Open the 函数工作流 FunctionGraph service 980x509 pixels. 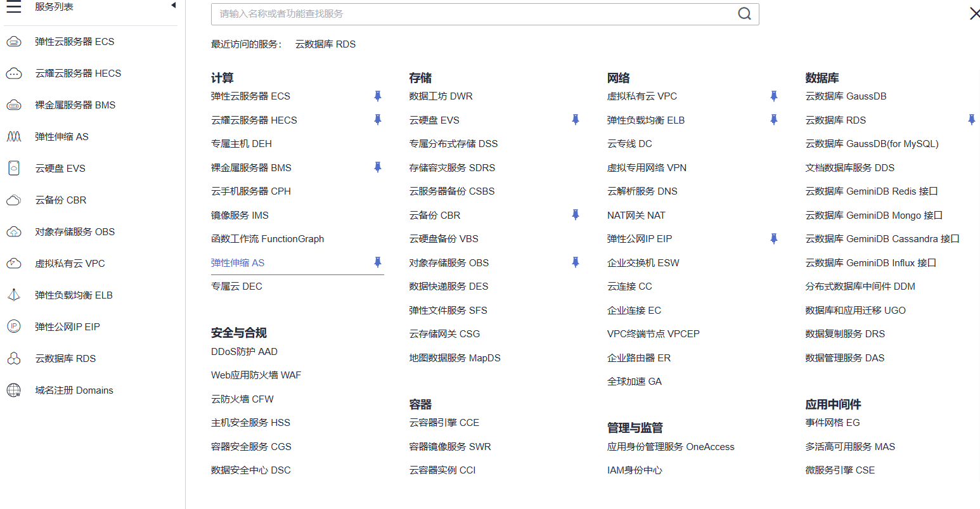coord(268,238)
